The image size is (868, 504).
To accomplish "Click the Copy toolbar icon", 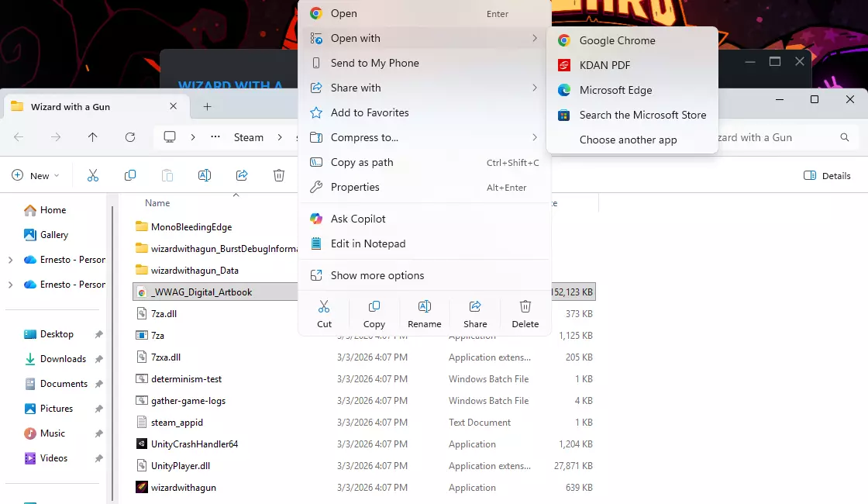I will point(130,175).
